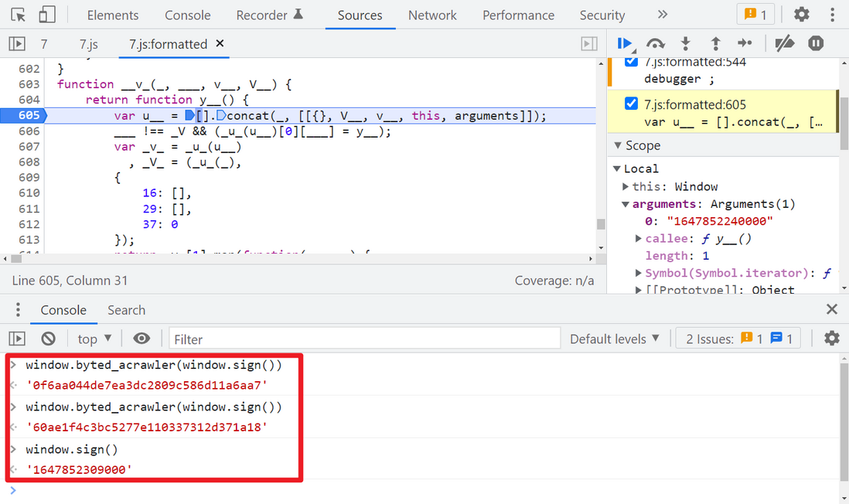The height and width of the screenshot is (504, 849).
Task: Show the console sidebar
Action: [17, 339]
